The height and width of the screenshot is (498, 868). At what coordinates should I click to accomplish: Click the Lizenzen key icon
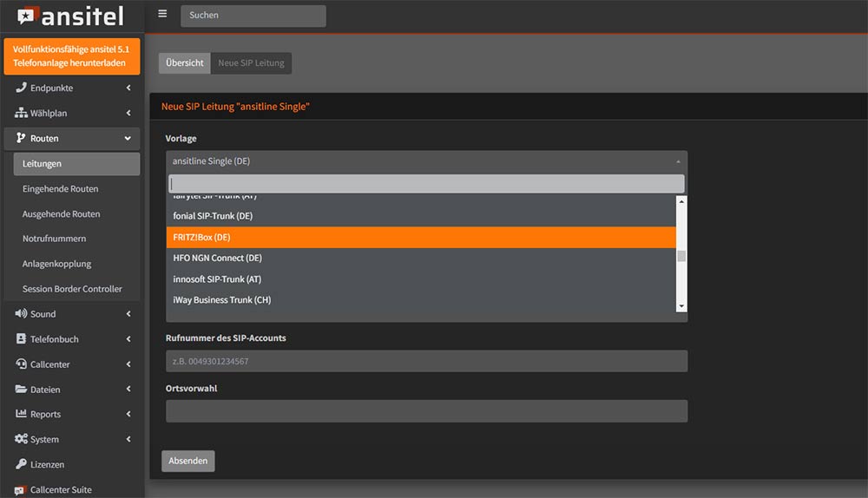pos(21,464)
